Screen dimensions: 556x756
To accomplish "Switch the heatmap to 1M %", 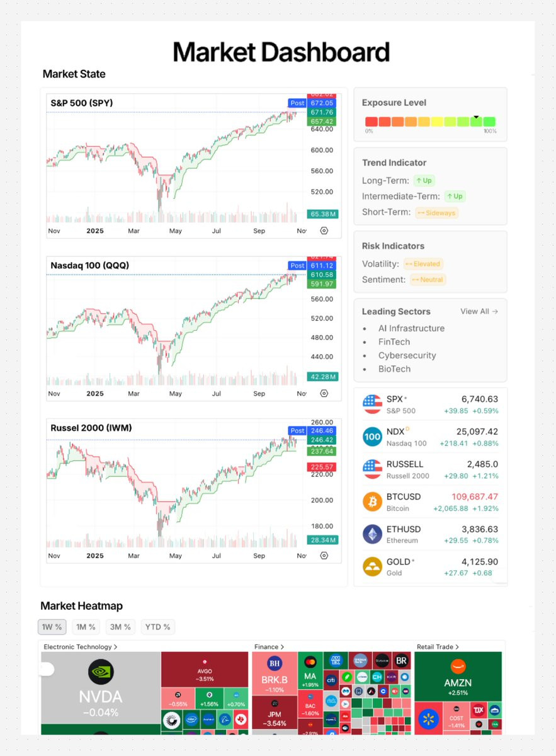I will (x=85, y=627).
